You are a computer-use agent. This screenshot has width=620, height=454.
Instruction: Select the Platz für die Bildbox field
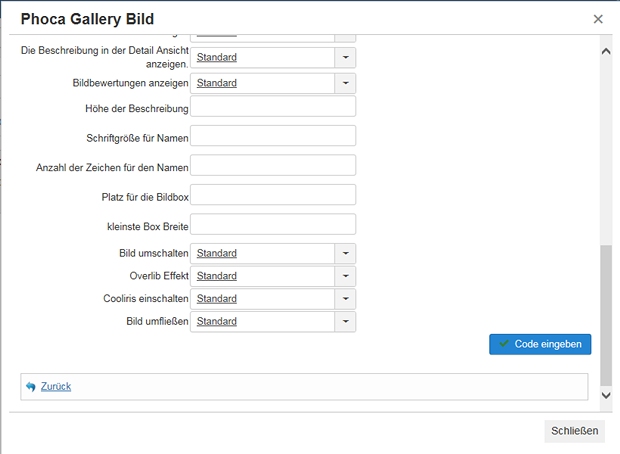(x=273, y=195)
